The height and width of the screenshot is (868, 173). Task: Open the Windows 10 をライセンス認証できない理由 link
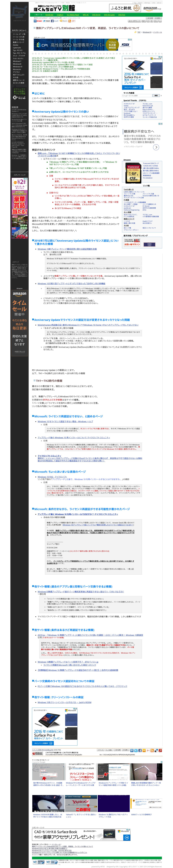point(65,422)
